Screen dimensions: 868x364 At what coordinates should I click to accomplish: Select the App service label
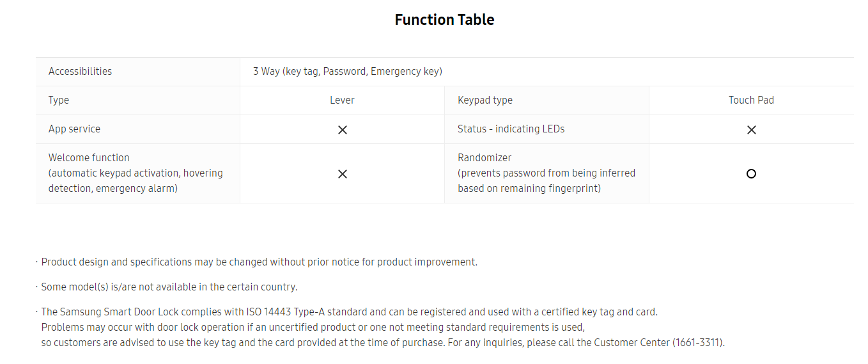click(74, 129)
